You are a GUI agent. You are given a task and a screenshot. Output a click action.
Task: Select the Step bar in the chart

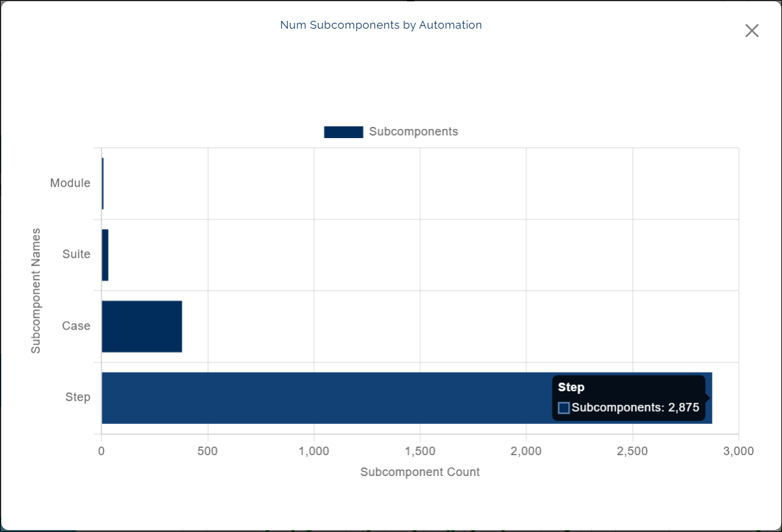[326, 398]
